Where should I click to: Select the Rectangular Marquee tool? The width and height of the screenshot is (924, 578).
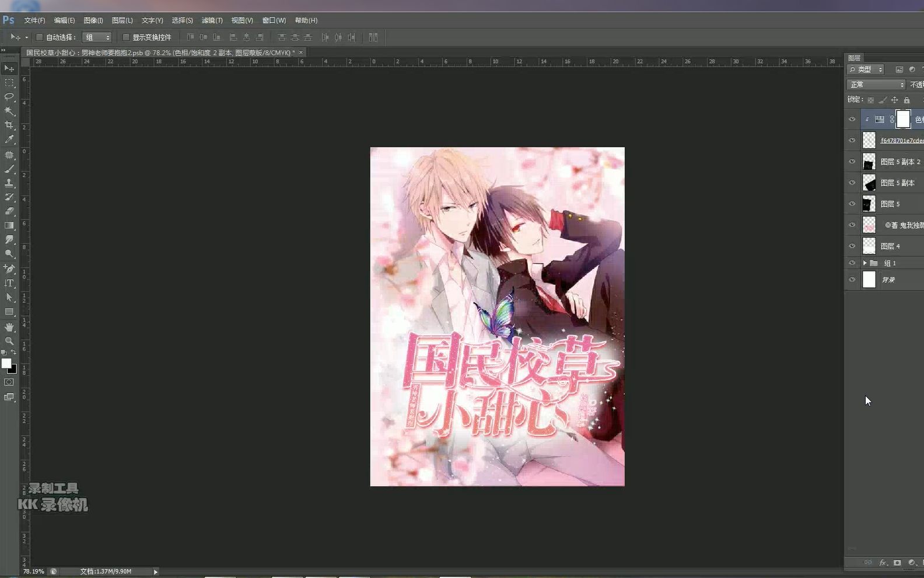point(9,83)
